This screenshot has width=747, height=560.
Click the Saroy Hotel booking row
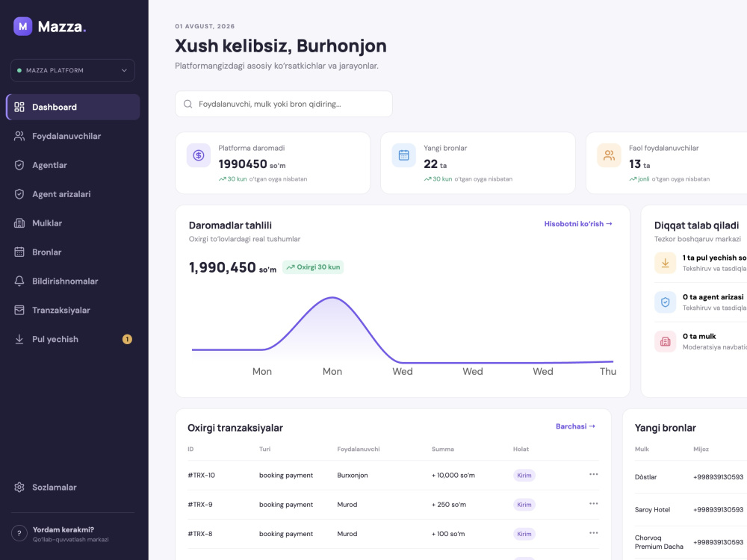691,509
